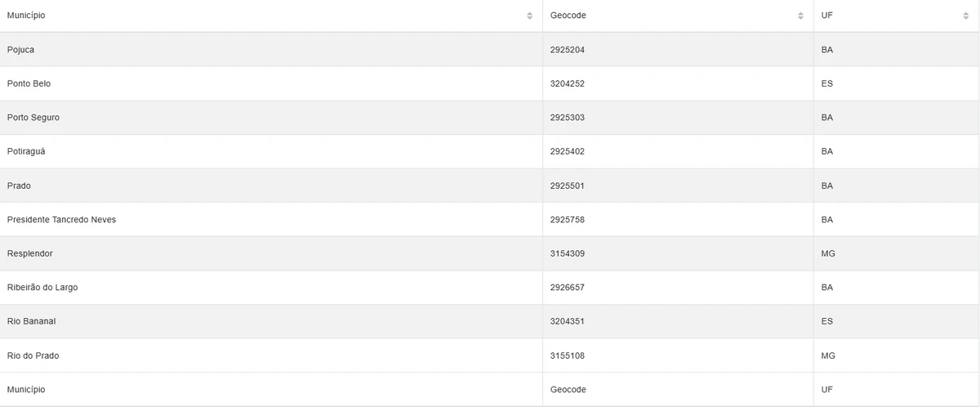The image size is (980, 407).
Task: Select the Potiraguá municipality cell
Action: tap(26, 151)
